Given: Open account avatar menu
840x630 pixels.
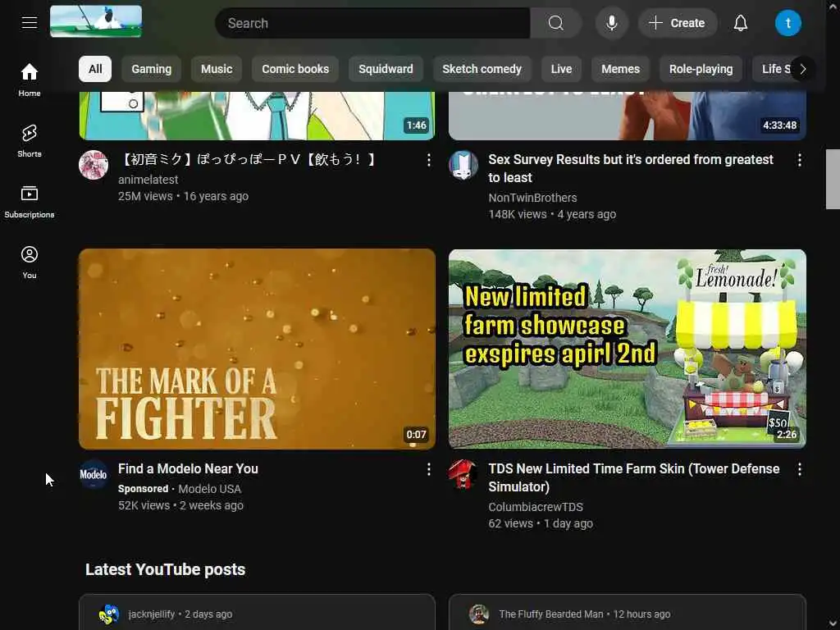Looking at the screenshot, I should point(787,23).
